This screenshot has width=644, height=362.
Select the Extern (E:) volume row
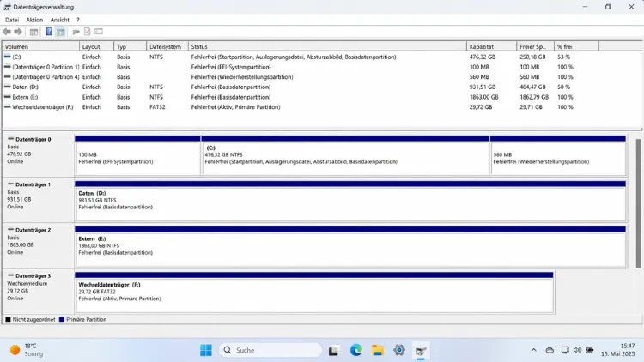pos(300,97)
